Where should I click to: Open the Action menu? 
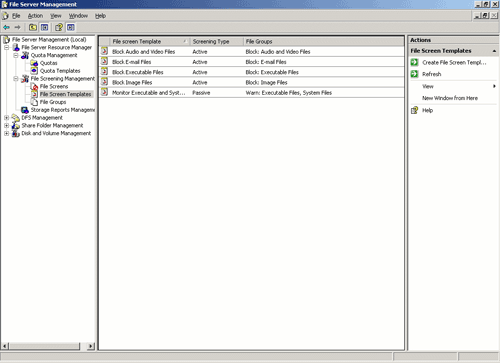coord(35,16)
